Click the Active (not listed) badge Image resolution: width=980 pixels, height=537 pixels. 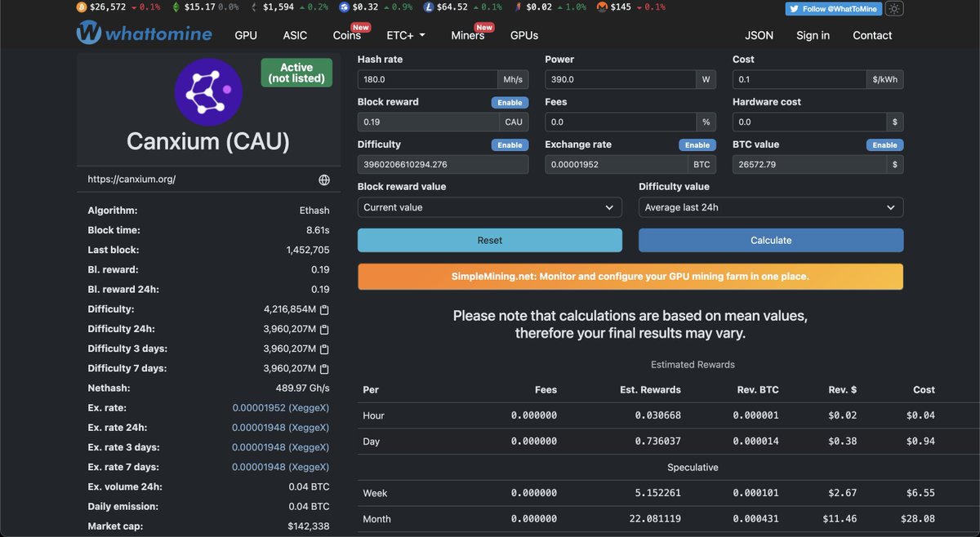click(296, 73)
